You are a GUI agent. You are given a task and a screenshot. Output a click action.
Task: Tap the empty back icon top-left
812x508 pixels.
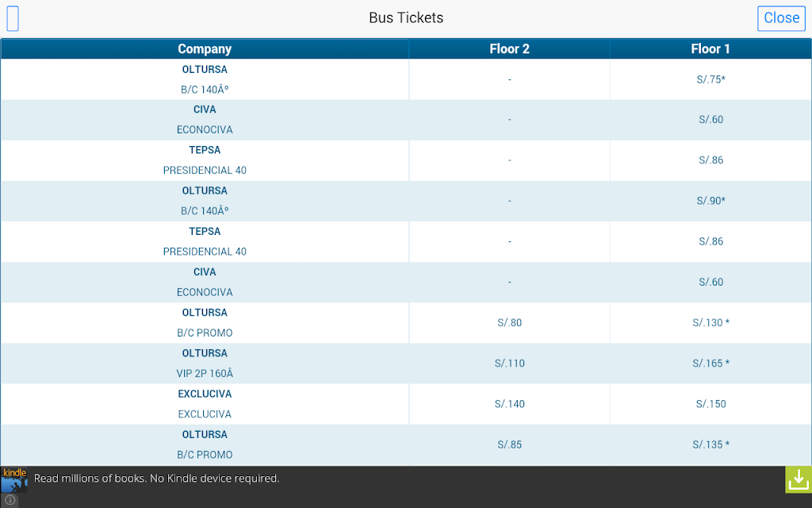click(x=13, y=19)
